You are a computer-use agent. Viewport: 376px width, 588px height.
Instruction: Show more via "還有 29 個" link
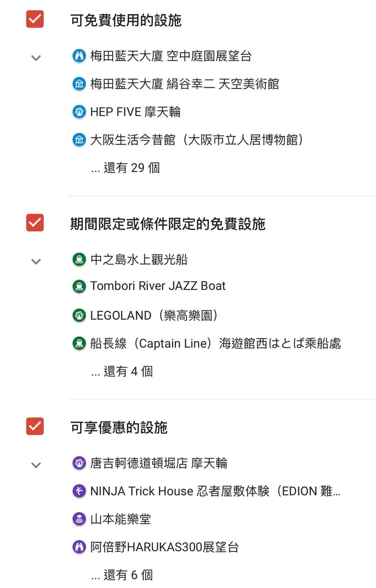(125, 168)
